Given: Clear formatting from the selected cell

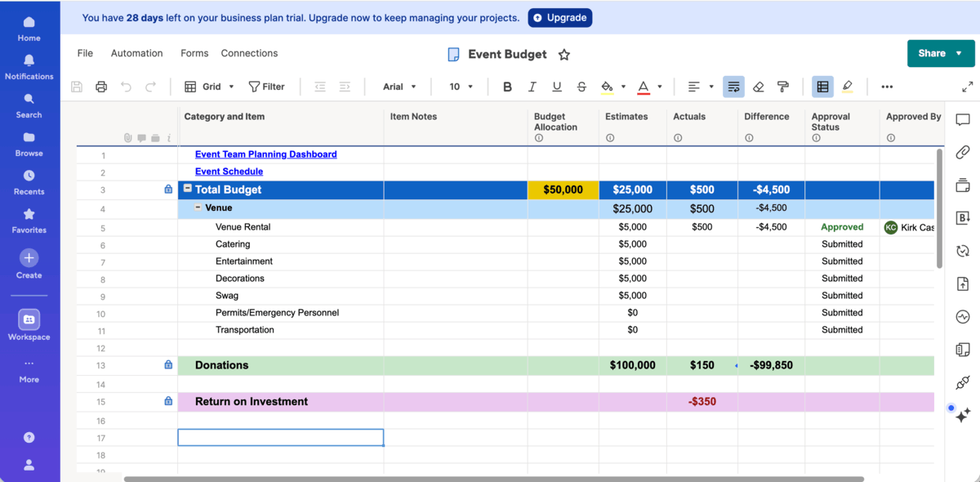Looking at the screenshot, I should 757,86.
